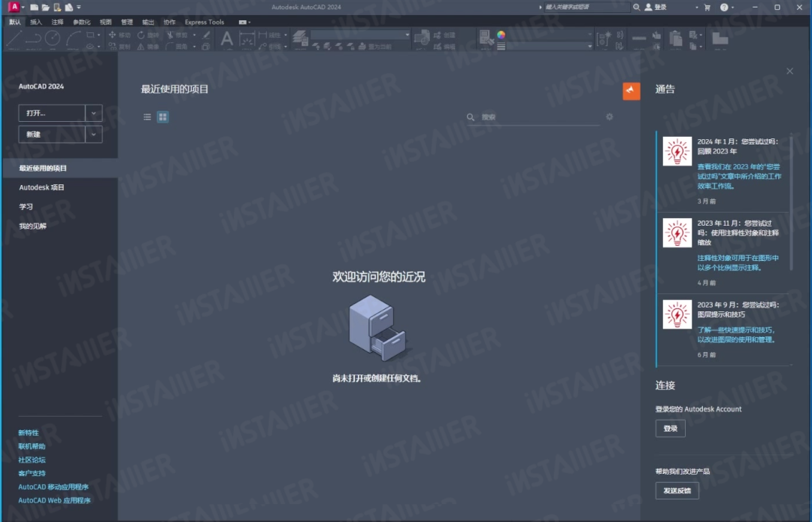Select the Line tool in the ribbon
The width and height of the screenshot is (812, 522).
point(14,38)
